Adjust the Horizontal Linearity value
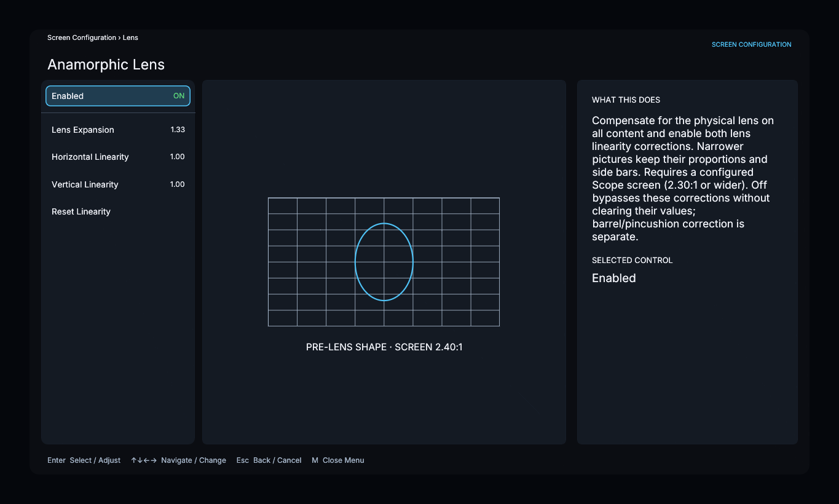 (118, 157)
